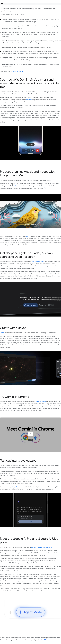Click the 'Google AI Ultra' bullet item text
Image resolution: width=61 pixels, height=644 pixels.
click(x=30, y=59)
